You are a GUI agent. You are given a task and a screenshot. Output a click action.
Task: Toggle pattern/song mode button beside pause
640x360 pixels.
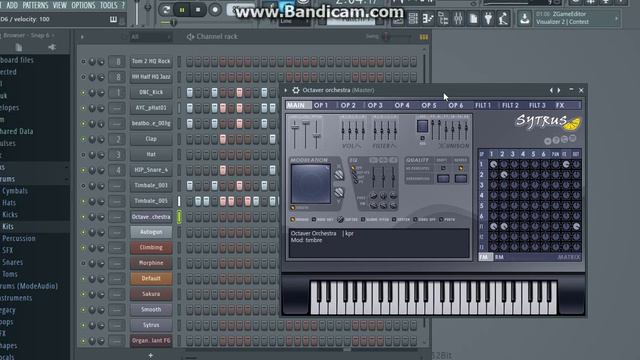pyautogui.click(x=166, y=10)
